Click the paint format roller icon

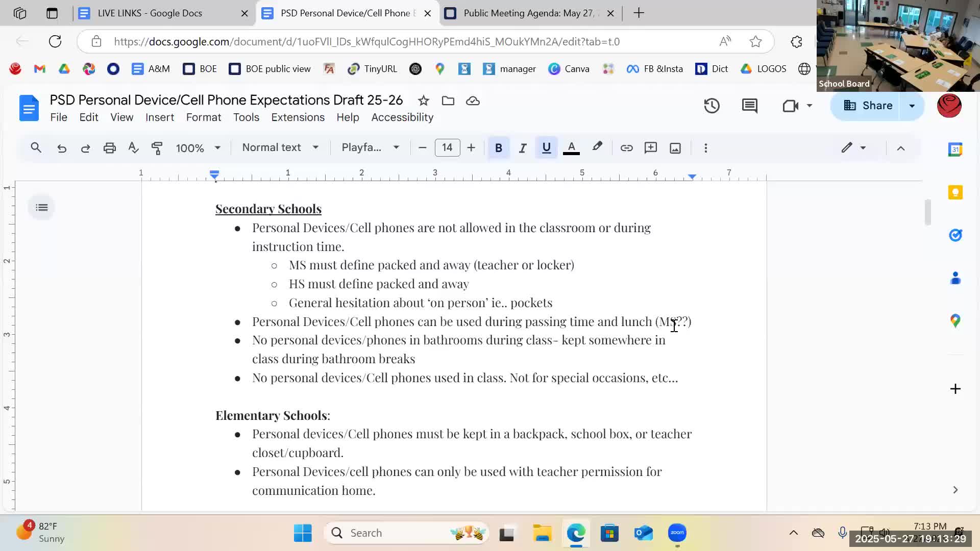(157, 148)
